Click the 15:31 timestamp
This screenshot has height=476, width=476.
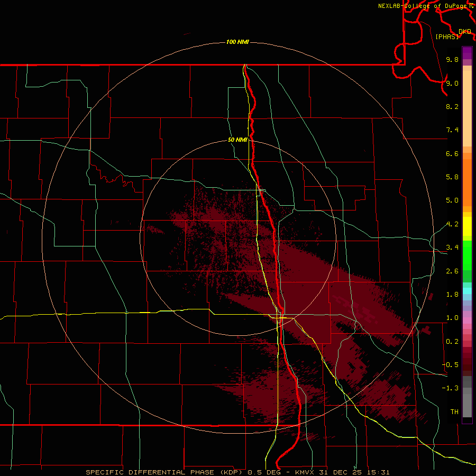tap(379, 472)
